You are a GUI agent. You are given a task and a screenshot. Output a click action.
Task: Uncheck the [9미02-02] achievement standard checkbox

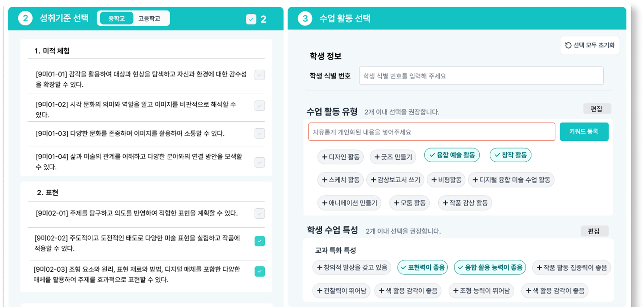coord(260,241)
